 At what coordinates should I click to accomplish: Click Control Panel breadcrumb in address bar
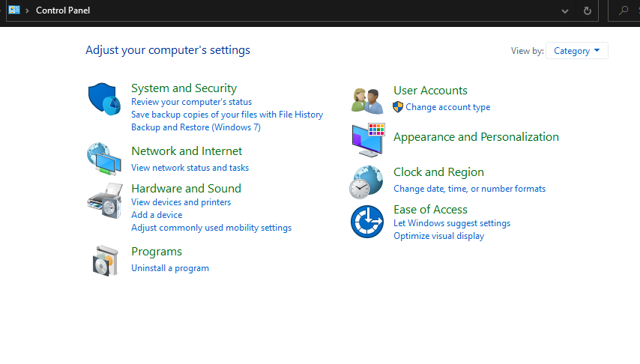click(x=63, y=10)
